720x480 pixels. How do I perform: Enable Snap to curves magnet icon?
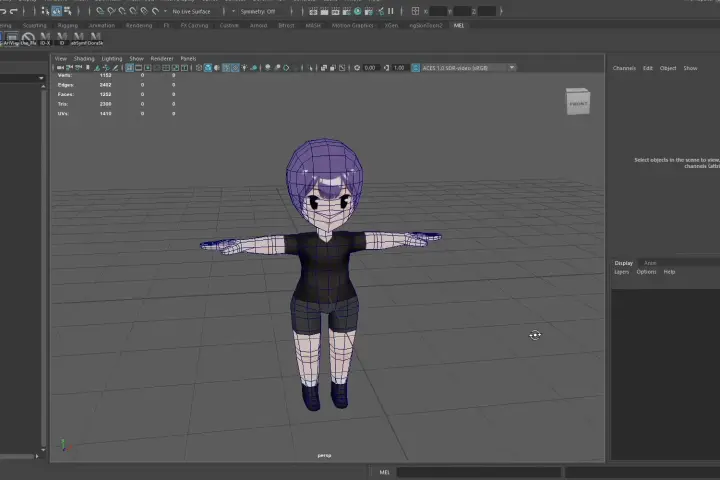[x=111, y=11]
